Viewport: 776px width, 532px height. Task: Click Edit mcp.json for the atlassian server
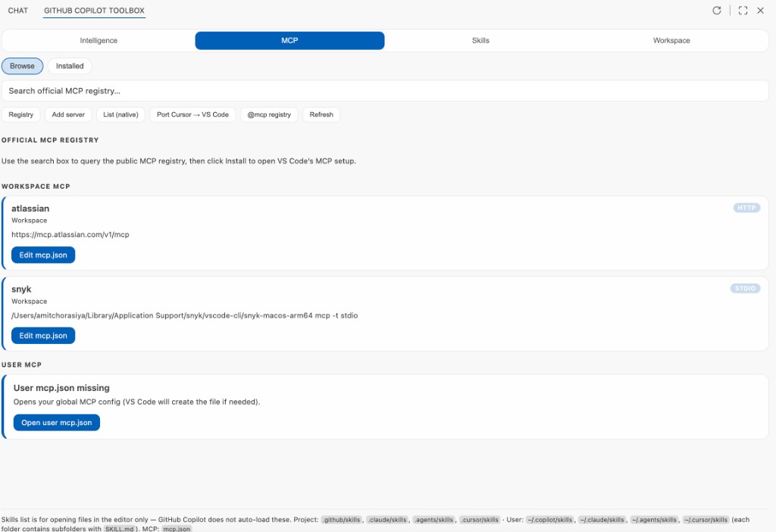[x=43, y=255]
